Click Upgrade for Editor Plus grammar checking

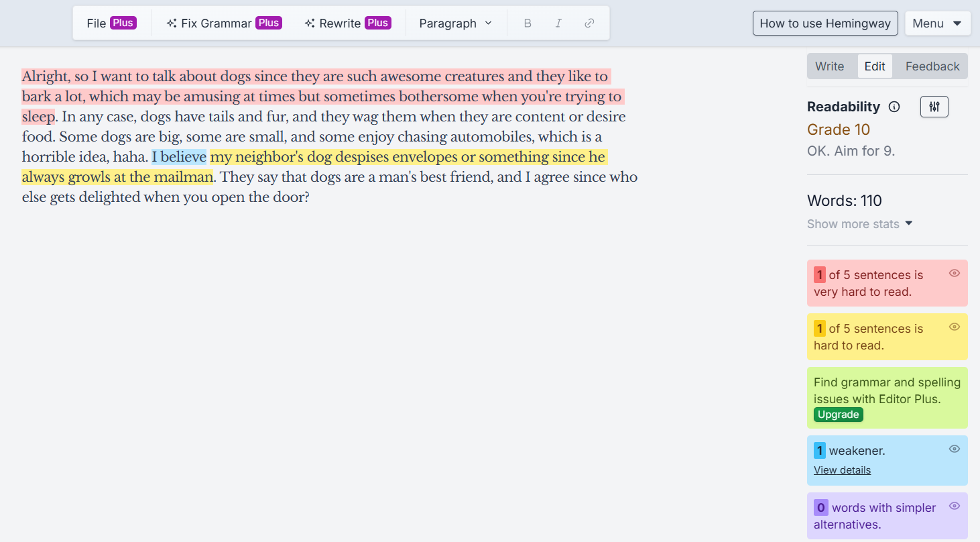(838, 415)
